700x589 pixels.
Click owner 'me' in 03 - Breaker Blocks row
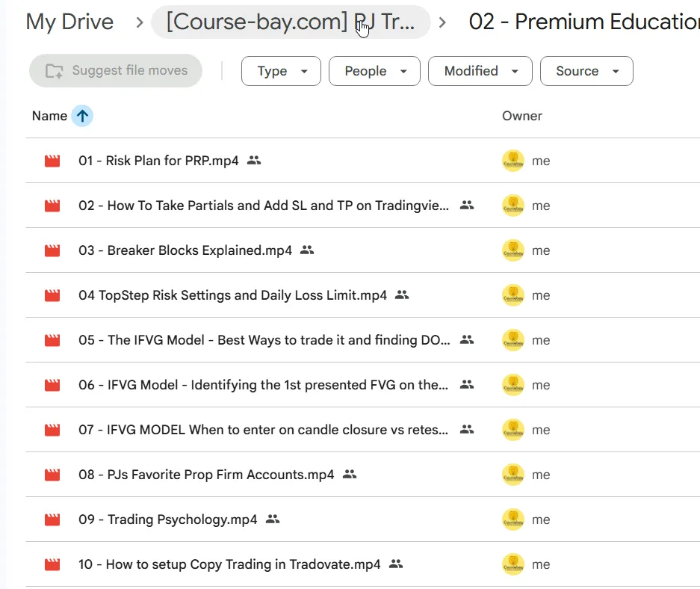coord(541,251)
